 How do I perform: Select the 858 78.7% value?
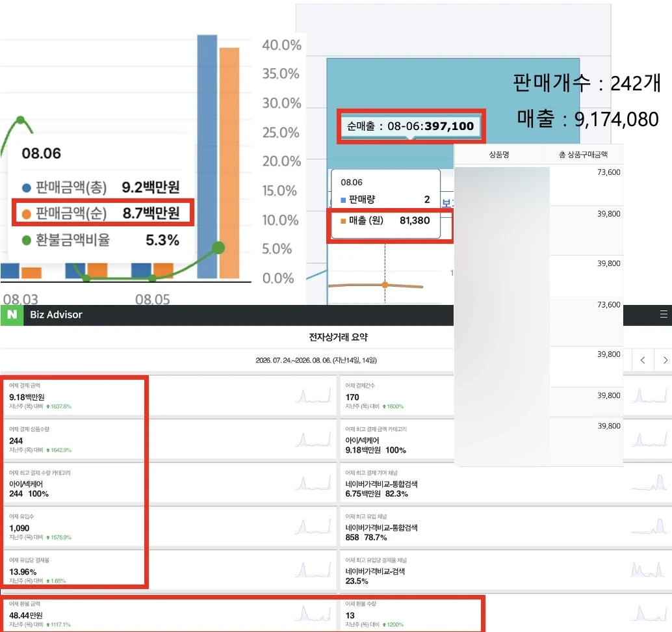coord(366,538)
